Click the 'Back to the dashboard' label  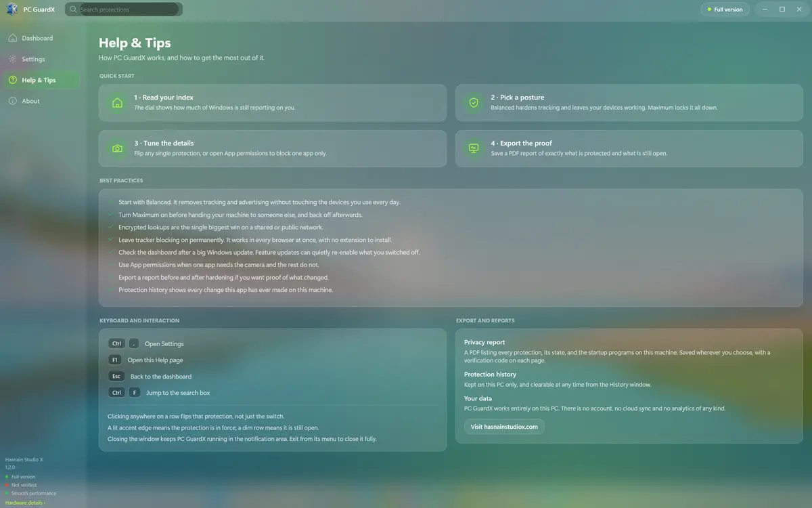pos(161,377)
